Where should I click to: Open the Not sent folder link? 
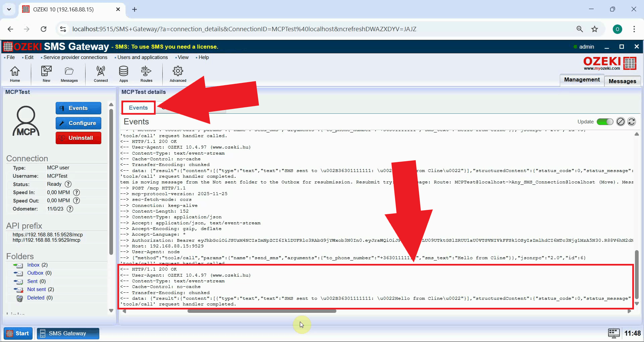[x=37, y=289]
